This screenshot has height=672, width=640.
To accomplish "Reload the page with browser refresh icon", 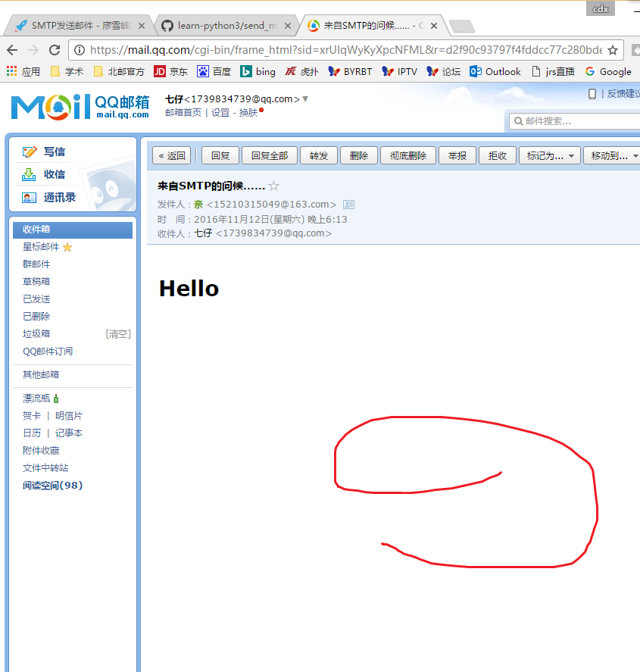I will [x=55, y=50].
